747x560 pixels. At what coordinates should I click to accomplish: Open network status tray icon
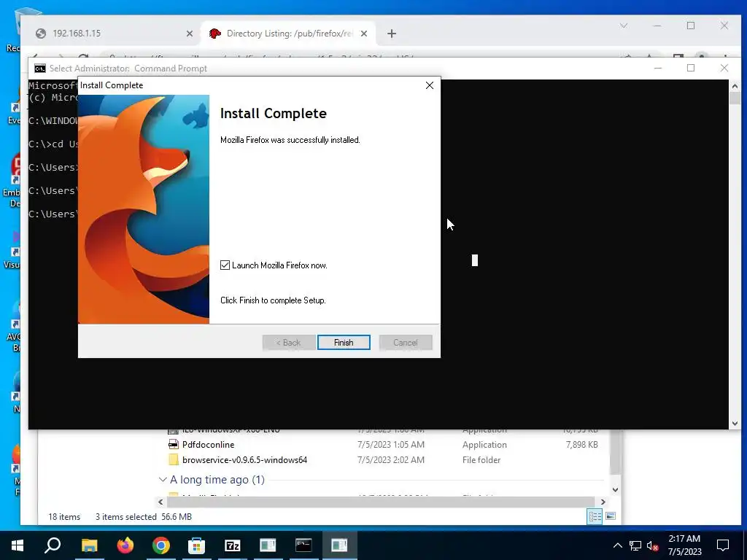(635, 545)
